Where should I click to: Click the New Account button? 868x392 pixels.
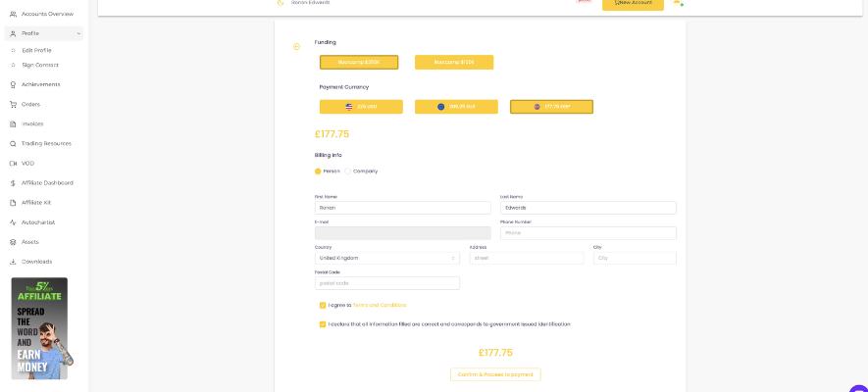633,3
